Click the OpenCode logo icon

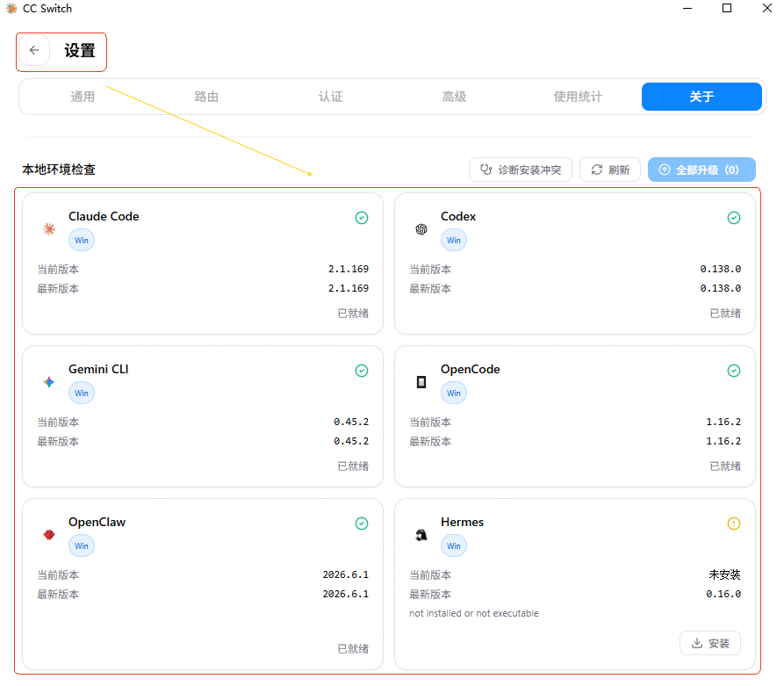click(421, 382)
